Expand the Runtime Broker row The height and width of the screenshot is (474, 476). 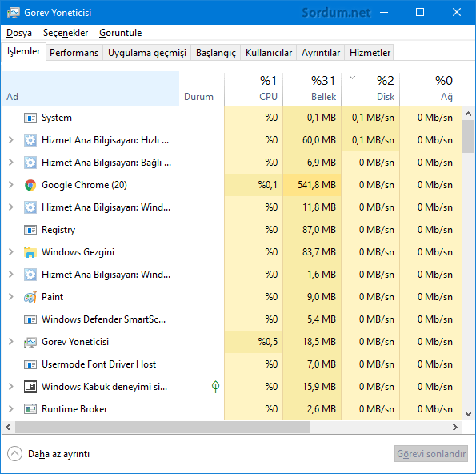11,409
